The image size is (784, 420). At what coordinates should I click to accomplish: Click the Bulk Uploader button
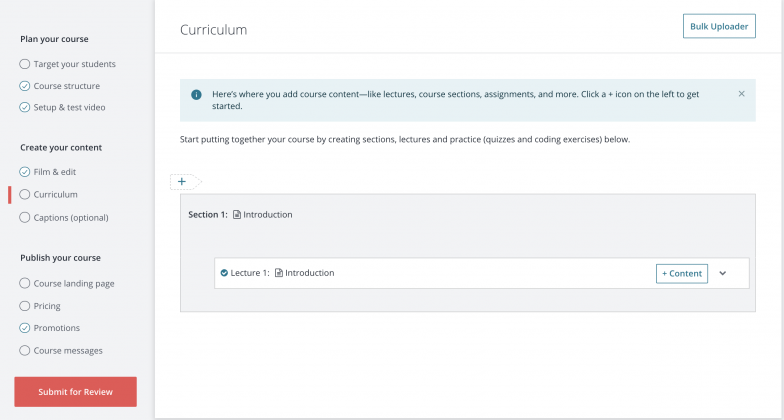point(719,26)
